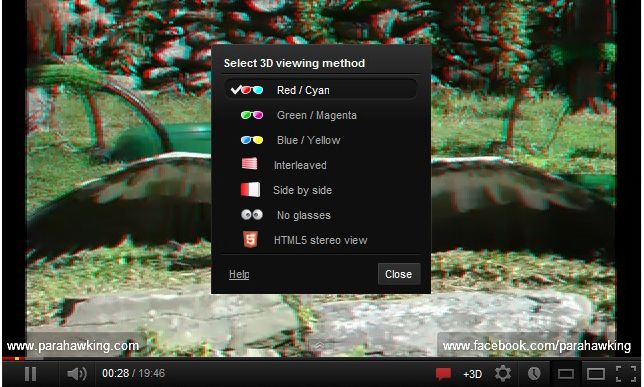
Task: Click the interleaved lines icon
Action: tap(250, 164)
